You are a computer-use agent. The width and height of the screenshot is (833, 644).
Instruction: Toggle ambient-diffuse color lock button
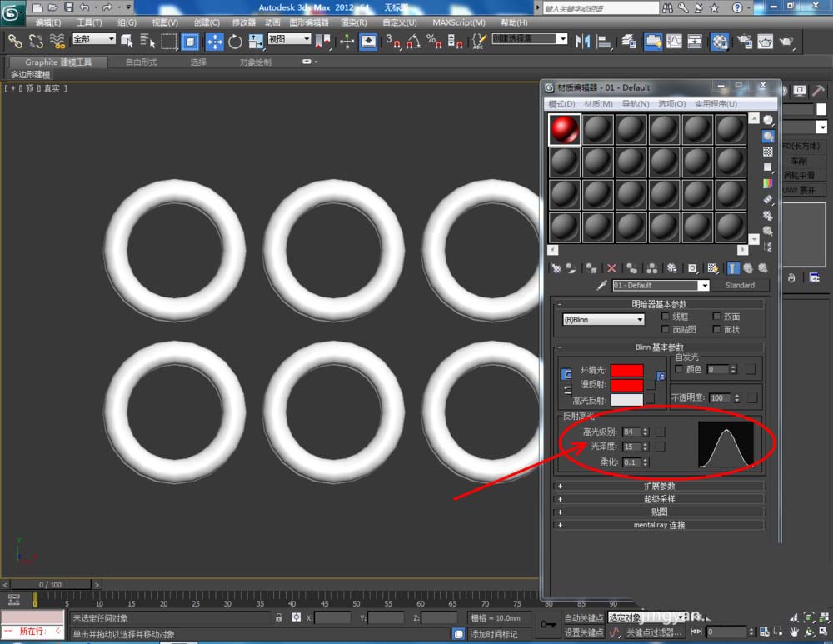point(566,375)
